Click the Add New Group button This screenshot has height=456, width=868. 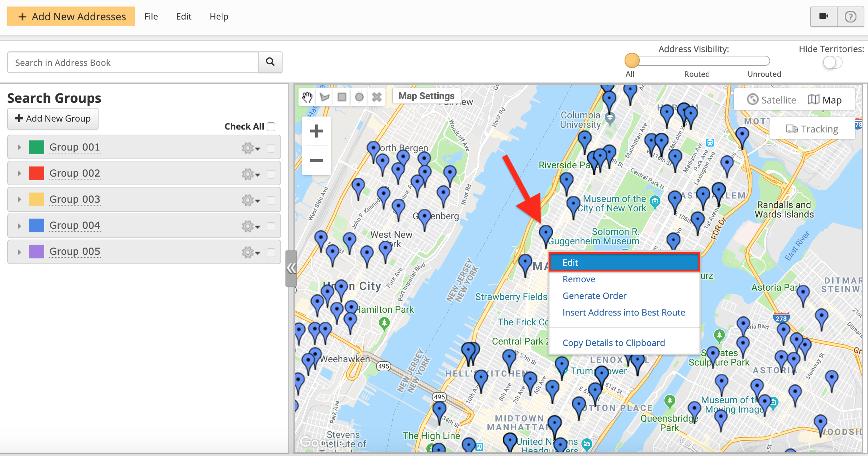point(53,119)
